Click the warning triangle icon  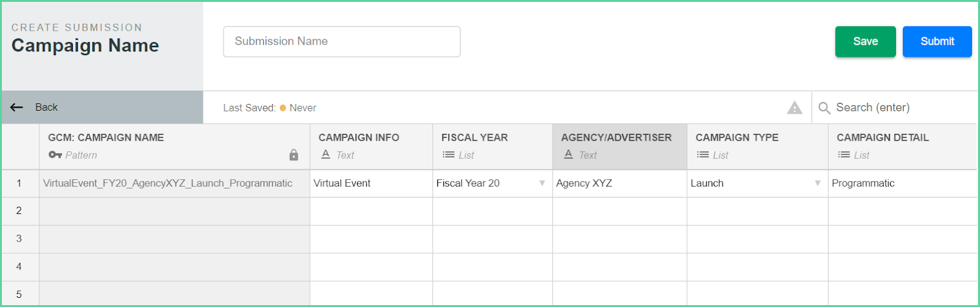(794, 108)
